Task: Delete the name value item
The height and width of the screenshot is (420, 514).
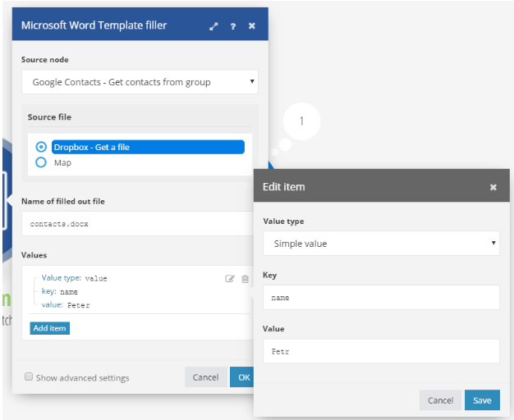Action: [x=245, y=279]
